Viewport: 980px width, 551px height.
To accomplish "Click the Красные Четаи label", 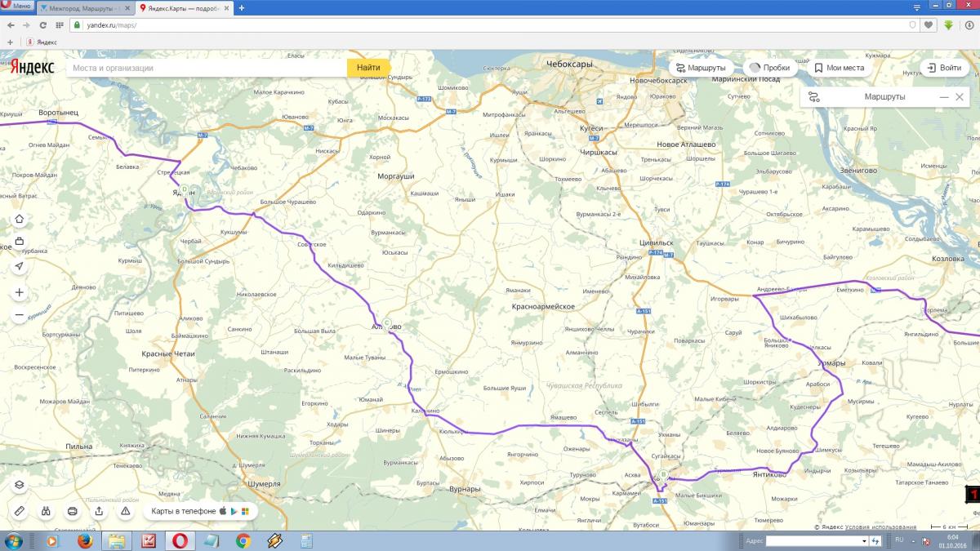I will (169, 353).
